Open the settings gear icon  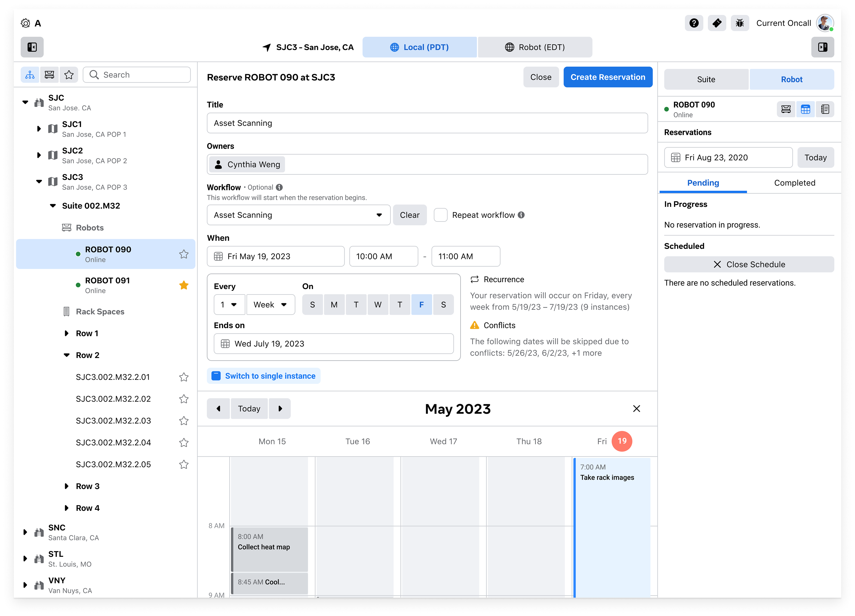click(x=25, y=23)
